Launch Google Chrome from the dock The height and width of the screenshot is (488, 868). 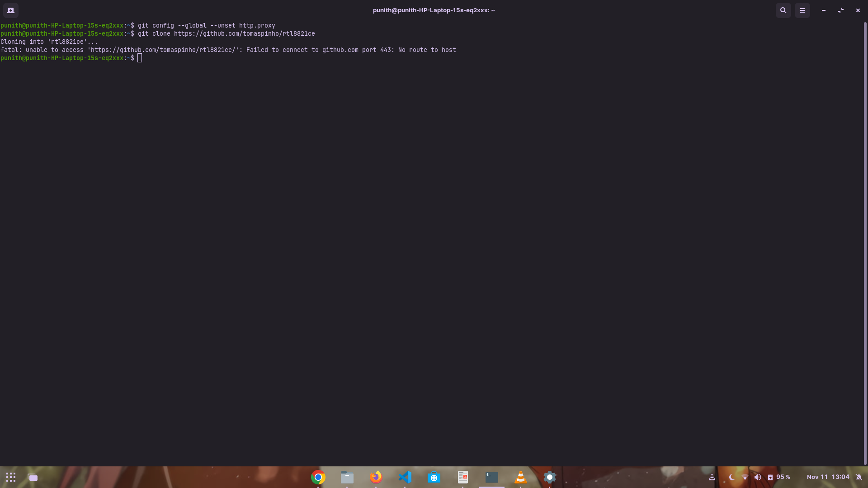coord(318,477)
